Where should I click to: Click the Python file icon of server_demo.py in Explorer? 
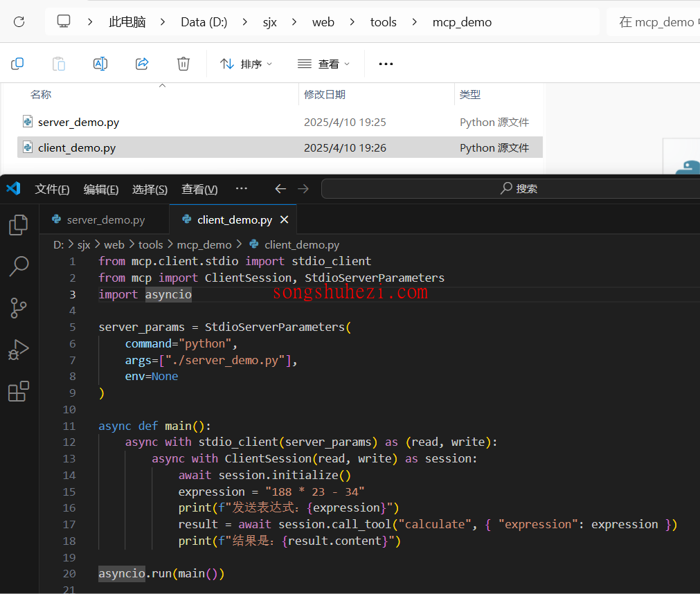click(x=28, y=121)
